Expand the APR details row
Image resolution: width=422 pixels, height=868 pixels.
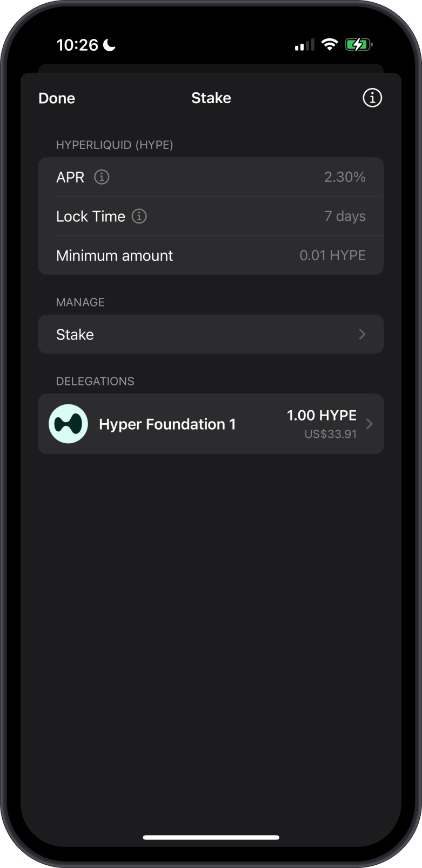point(211,177)
